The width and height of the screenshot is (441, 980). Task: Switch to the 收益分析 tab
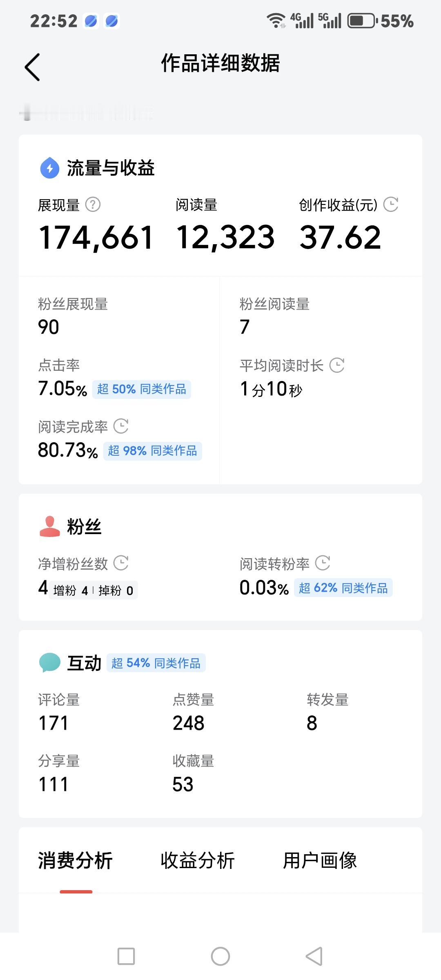pyautogui.click(x=198, y=861)
